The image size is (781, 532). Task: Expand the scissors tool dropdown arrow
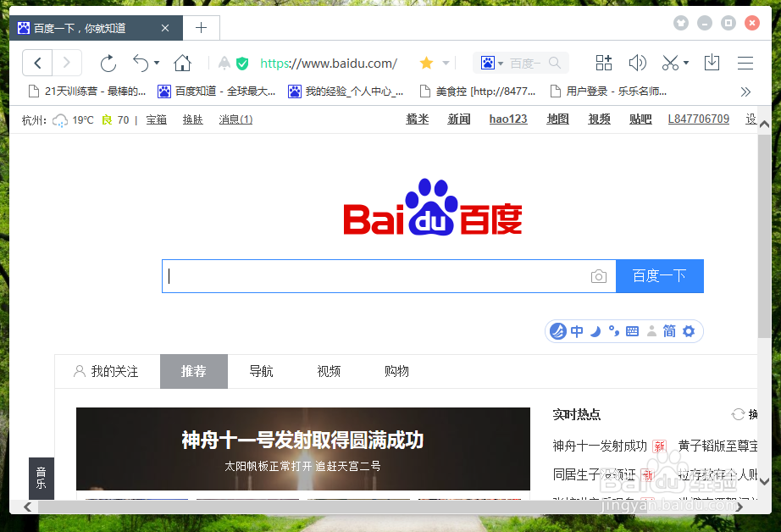686,63
